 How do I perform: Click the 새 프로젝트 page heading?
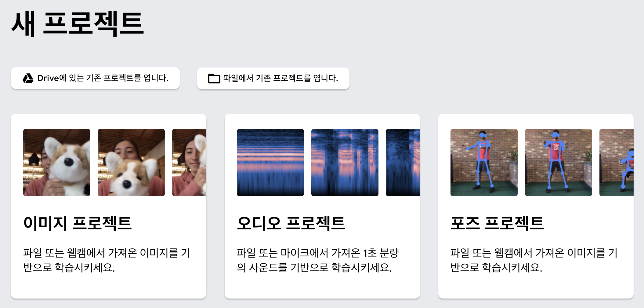pyautogui.click(x=78, y=24)
